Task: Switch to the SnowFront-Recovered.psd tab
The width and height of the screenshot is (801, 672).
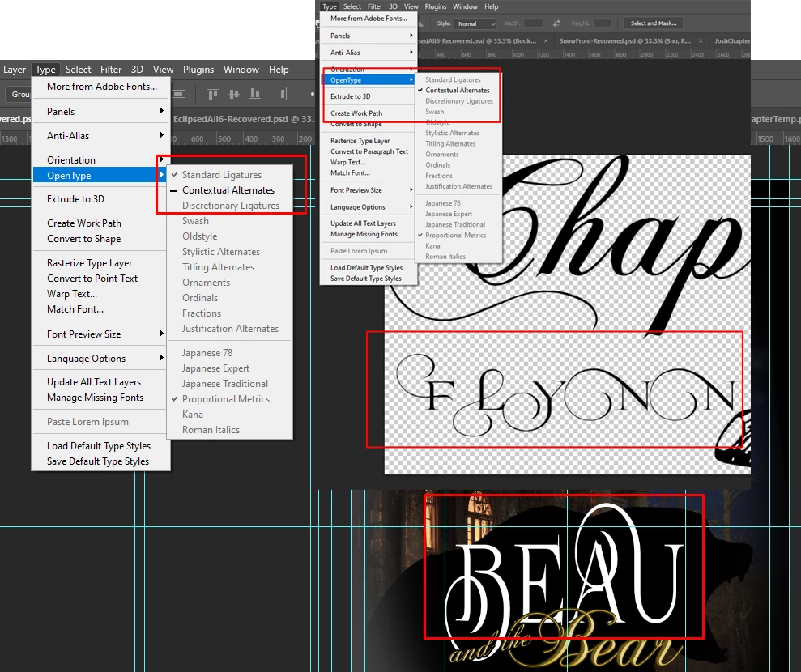Action: (624, 40)
